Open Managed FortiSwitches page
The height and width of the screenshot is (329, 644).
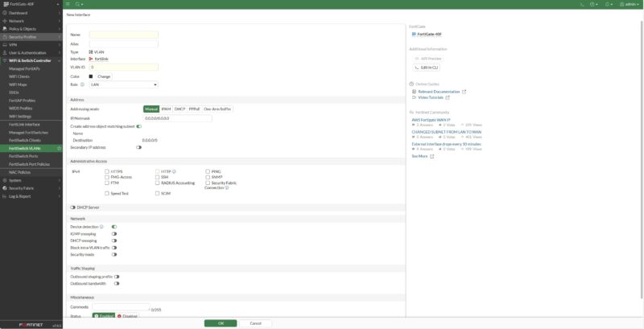[x=28, y=133]
